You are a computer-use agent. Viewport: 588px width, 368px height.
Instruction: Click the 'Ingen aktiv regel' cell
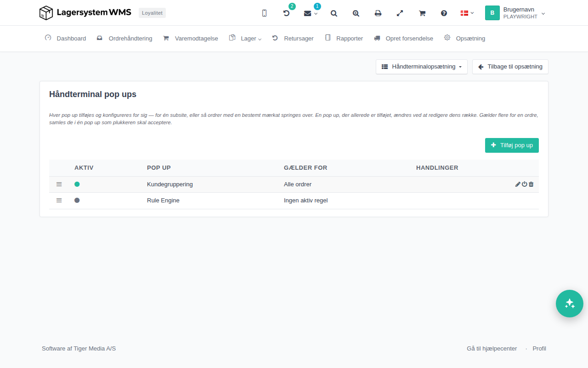pos(306,200)
